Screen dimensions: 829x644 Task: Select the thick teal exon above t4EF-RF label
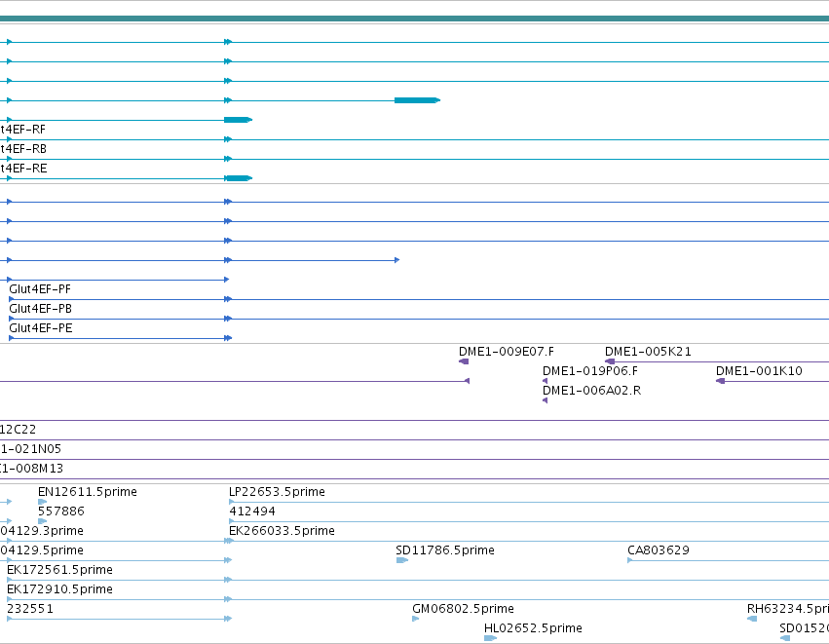pos(238,120)
